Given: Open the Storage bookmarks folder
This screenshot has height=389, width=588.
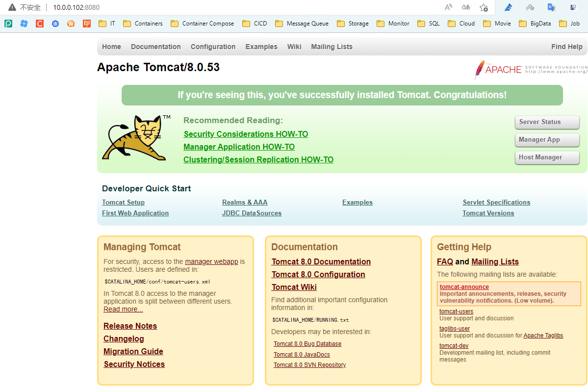Looking at the screenshot, I should click(x=353, y=24).
